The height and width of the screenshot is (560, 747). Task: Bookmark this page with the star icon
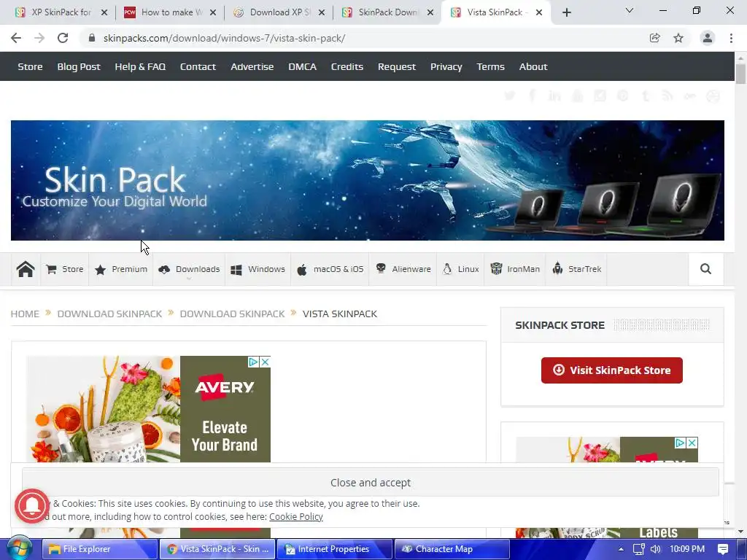click(678, 38)
